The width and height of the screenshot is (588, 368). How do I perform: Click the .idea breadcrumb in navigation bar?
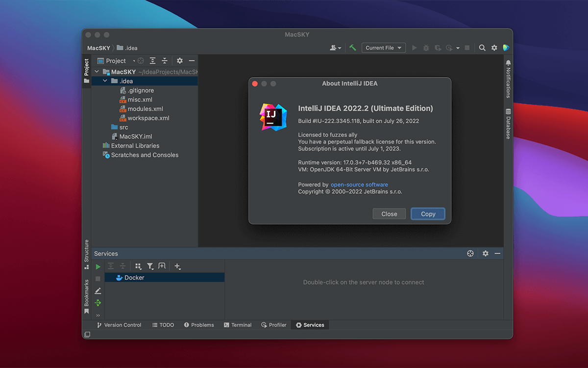click(127, 48)
